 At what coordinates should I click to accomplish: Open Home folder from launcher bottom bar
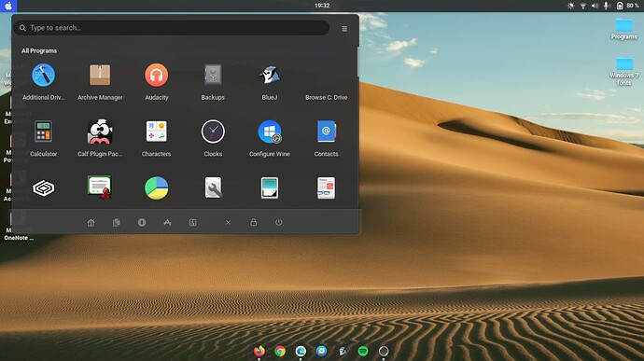[91, 223]
